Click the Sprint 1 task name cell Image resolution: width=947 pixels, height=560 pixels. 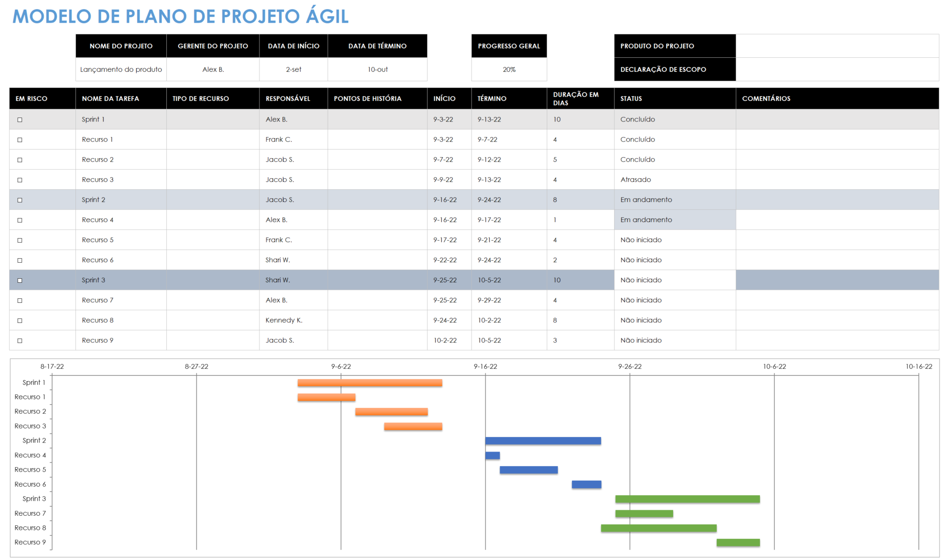[121, 120]
